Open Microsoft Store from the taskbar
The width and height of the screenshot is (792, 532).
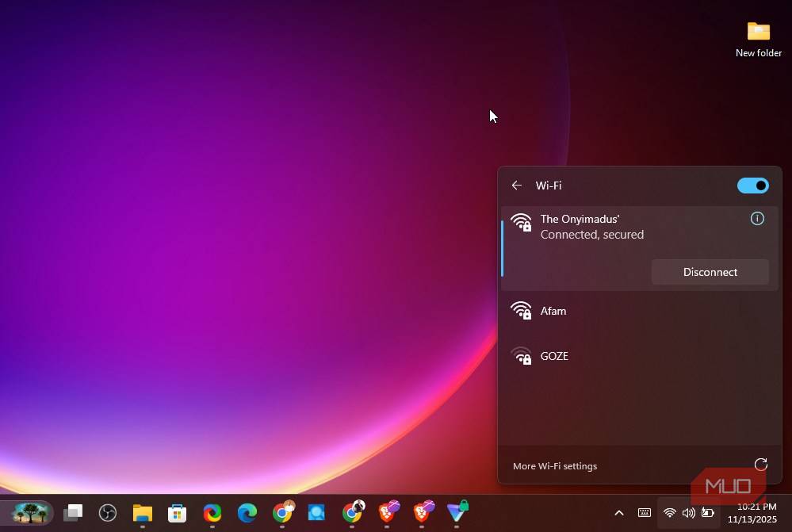tap(177, 513)
